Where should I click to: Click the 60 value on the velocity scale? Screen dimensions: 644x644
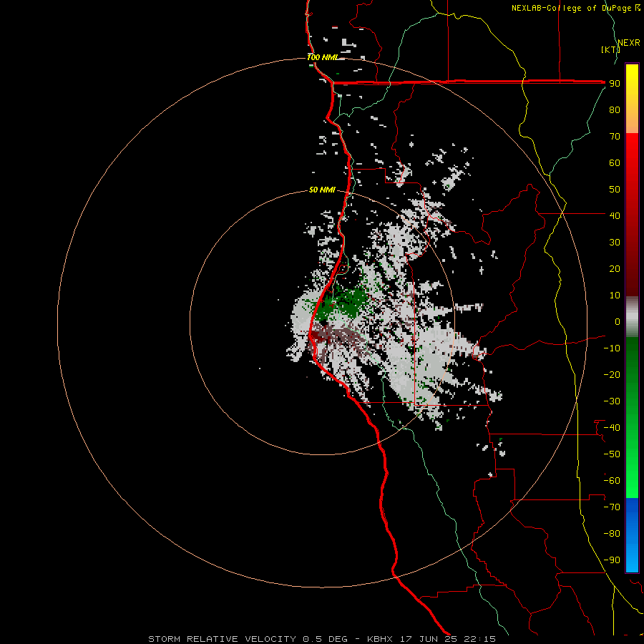tap(615, 162)
